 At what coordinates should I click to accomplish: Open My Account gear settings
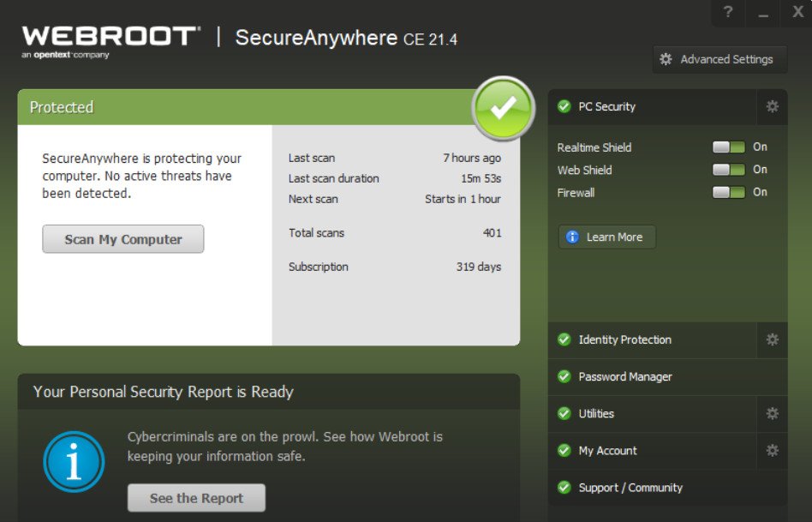772,451
